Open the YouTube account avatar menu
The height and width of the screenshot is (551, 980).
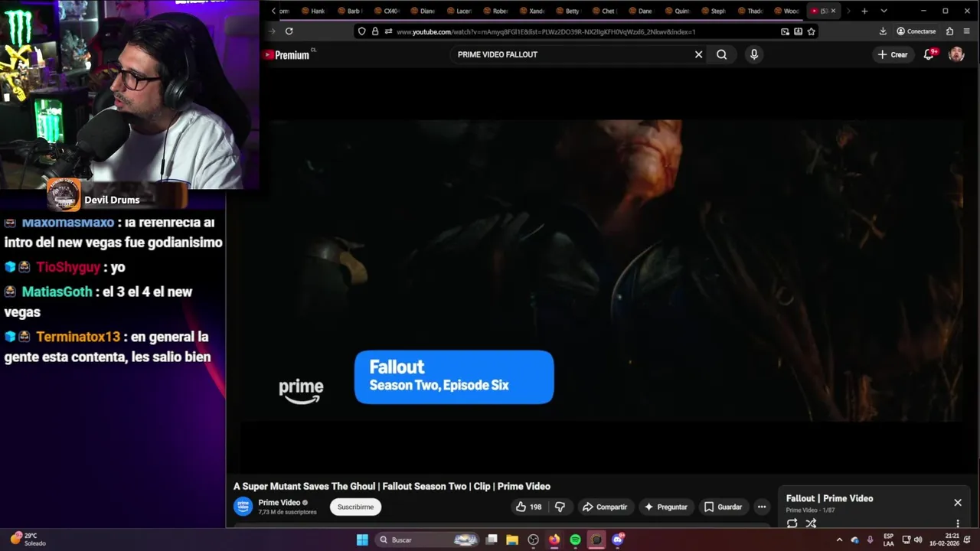[x=956, y=54]
